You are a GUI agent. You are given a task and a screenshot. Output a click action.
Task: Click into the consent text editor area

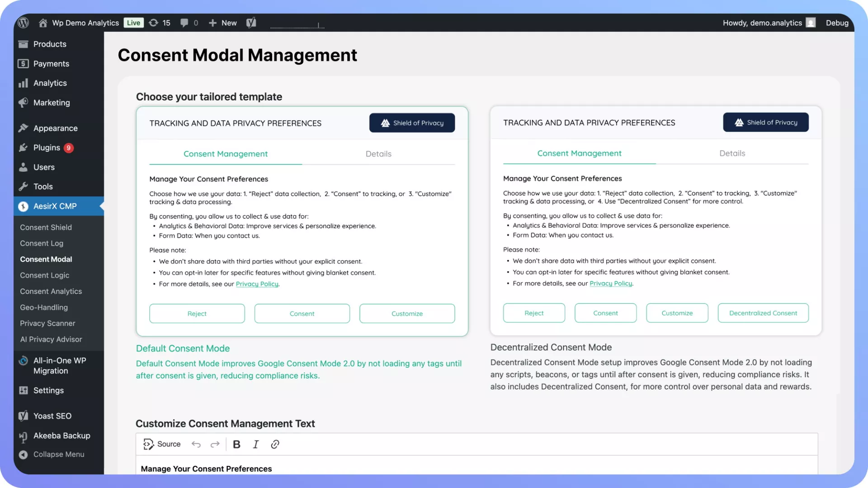click(476, 468)
